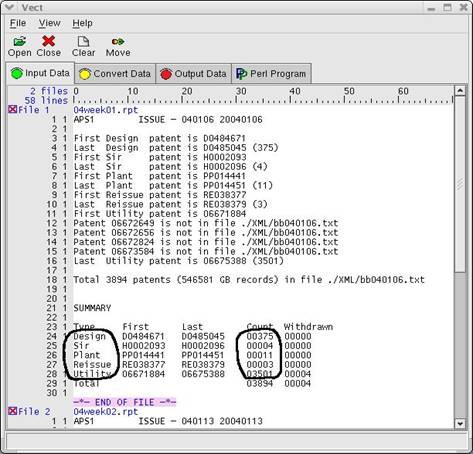
Task: Select the green Input Data tab
Action: (x=40, y=73)
